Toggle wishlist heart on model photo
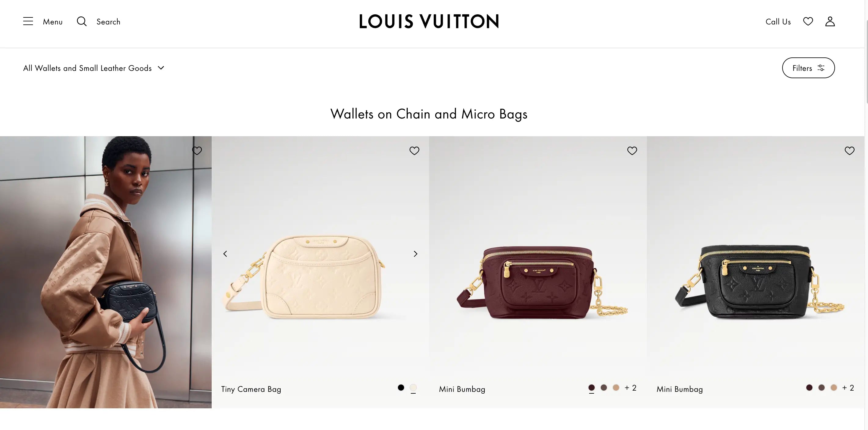Viewport: 868px width, 430px height. tap(197, 151)
